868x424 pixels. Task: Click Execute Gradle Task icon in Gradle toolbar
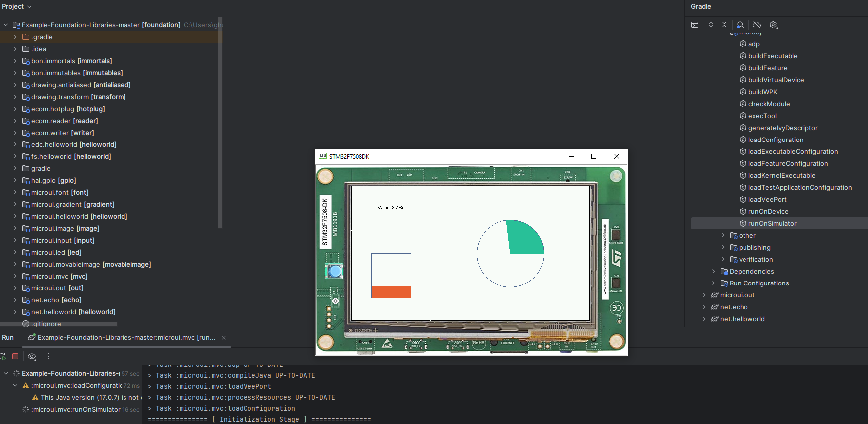click(695, 25)
